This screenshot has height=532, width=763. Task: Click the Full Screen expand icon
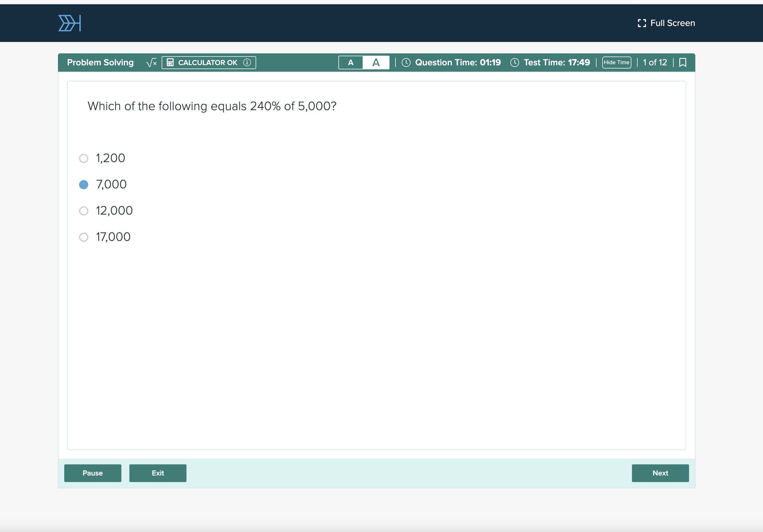642,23
